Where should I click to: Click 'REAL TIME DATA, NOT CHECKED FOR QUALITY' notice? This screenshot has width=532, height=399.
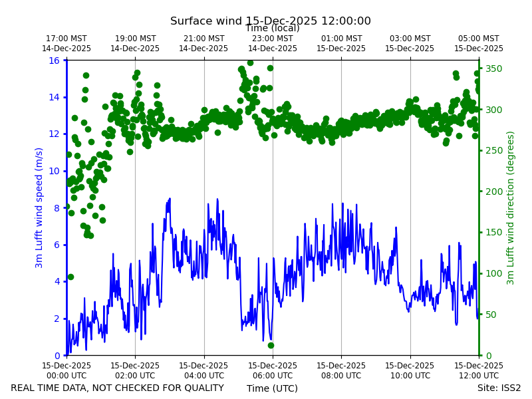[x=118, y=388]
